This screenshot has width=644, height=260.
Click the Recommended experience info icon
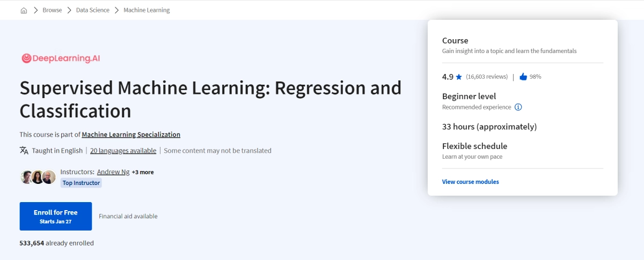tap(518, 107)
